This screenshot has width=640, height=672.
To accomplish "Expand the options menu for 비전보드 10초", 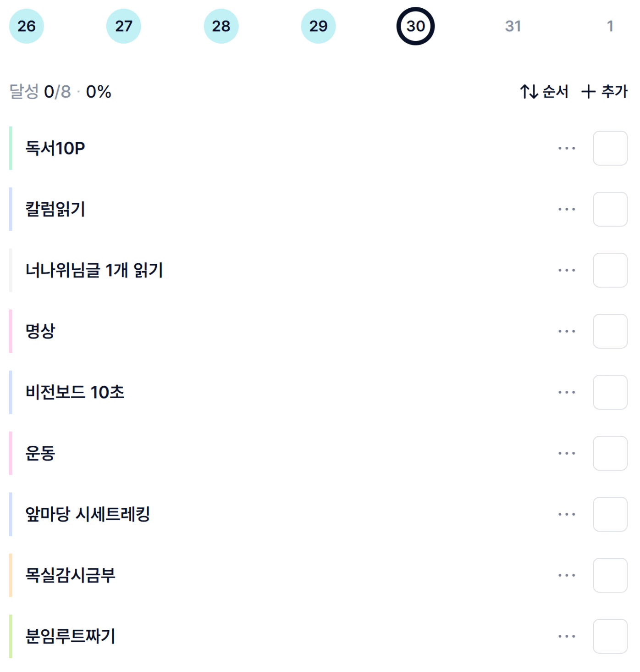I will (567, 392).
